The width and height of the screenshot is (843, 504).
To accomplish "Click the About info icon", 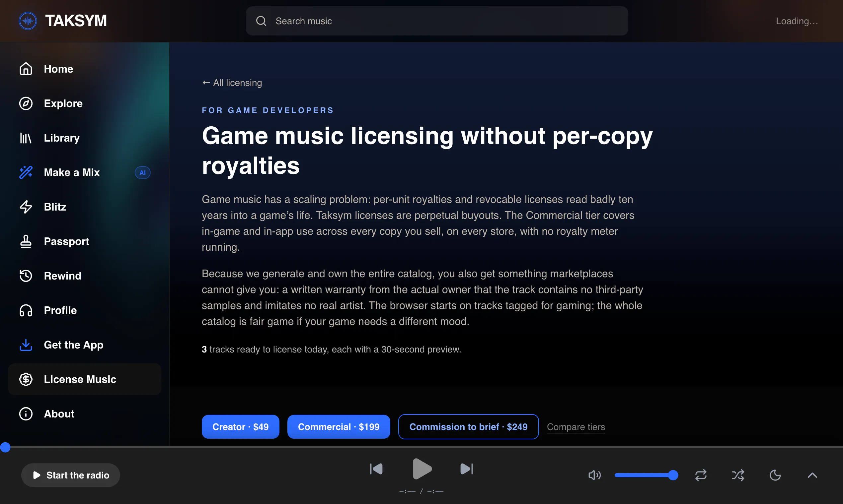I will point(26,414).
